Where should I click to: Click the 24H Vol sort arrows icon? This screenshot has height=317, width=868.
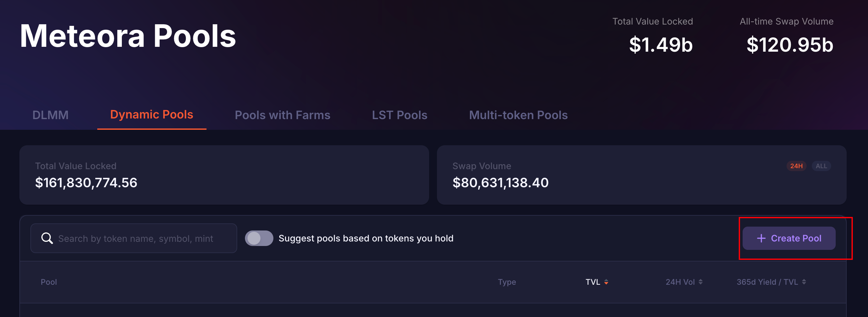coord(701,282)
